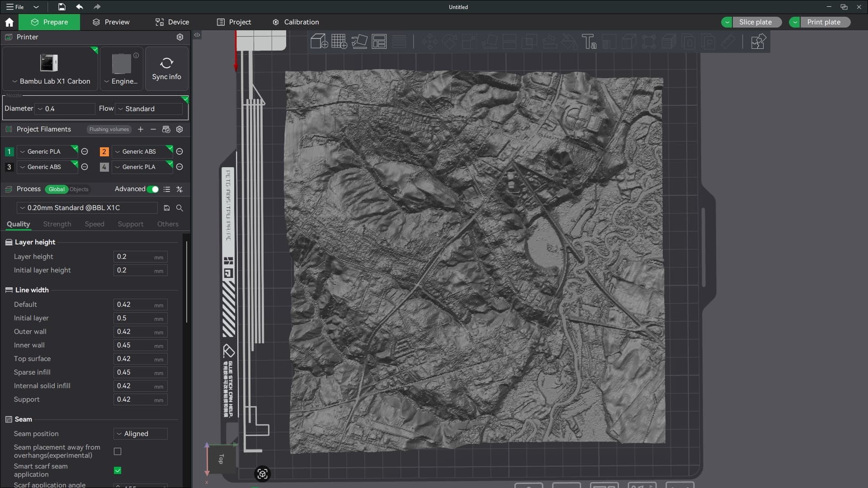Screen dimensions: 868x488
Task: Open the Seam position Aligned dropdown
Action: 140,434
